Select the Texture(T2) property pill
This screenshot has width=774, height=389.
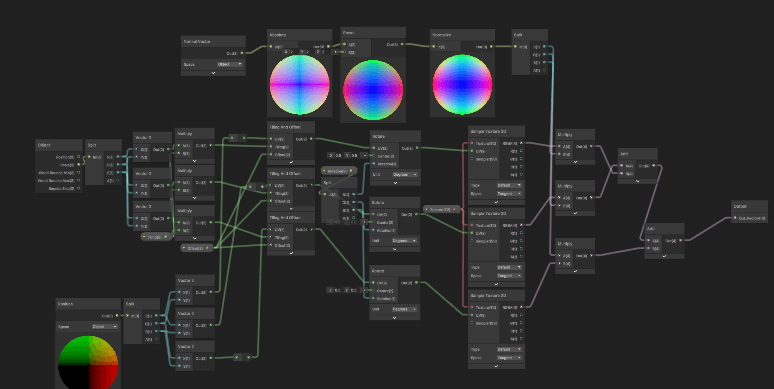click(442, 209)
